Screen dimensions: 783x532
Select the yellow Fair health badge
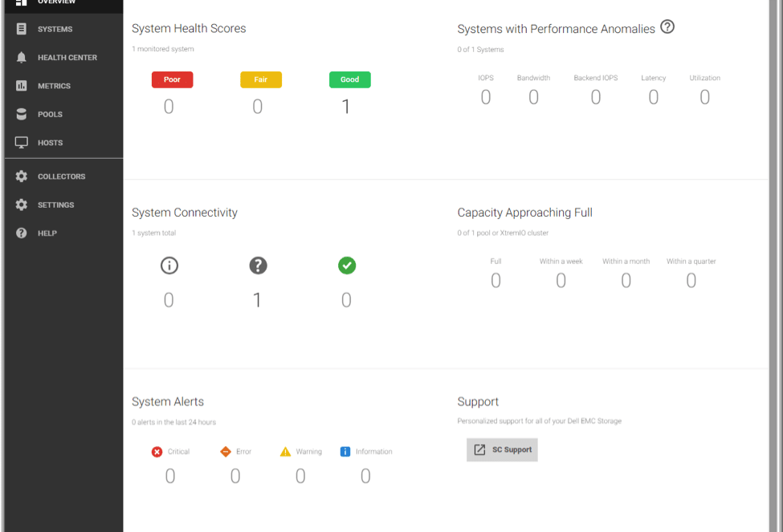click(x=261, y=80)
